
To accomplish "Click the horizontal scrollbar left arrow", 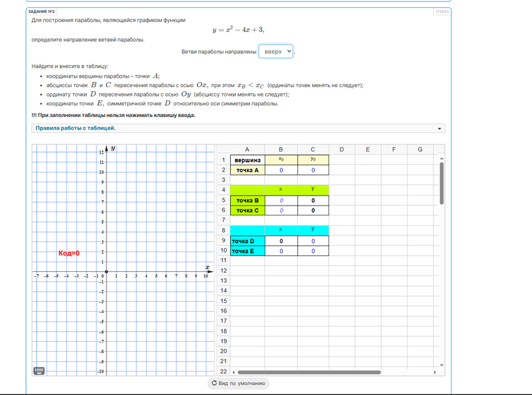I will pyautogui.click(x=233, y=372).
